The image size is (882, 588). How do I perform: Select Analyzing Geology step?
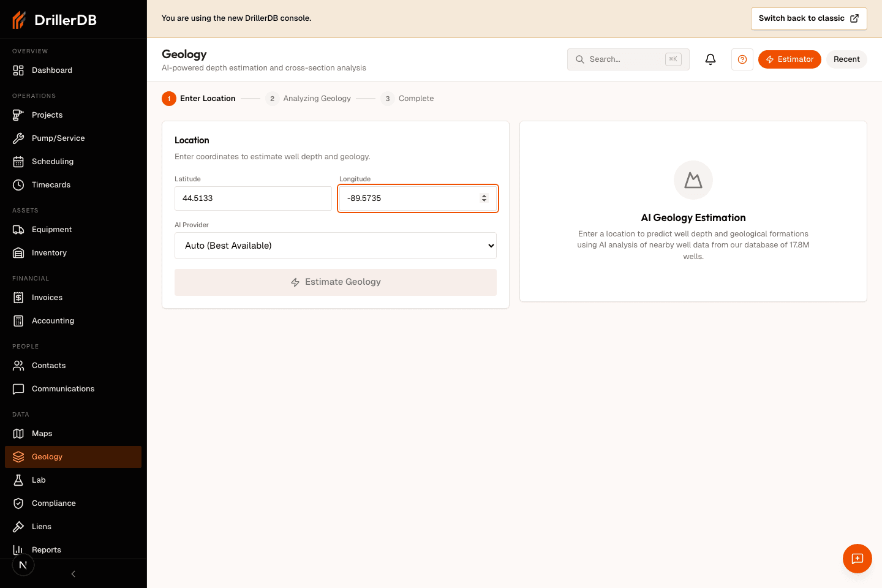coord(308,99)
